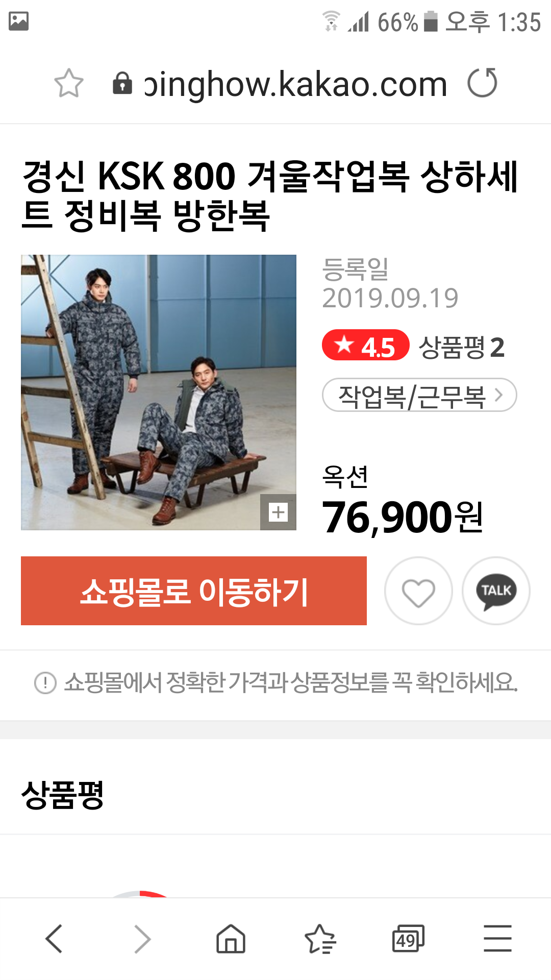
Task: Reload the page with refresh icon
Action: [483, 83]
